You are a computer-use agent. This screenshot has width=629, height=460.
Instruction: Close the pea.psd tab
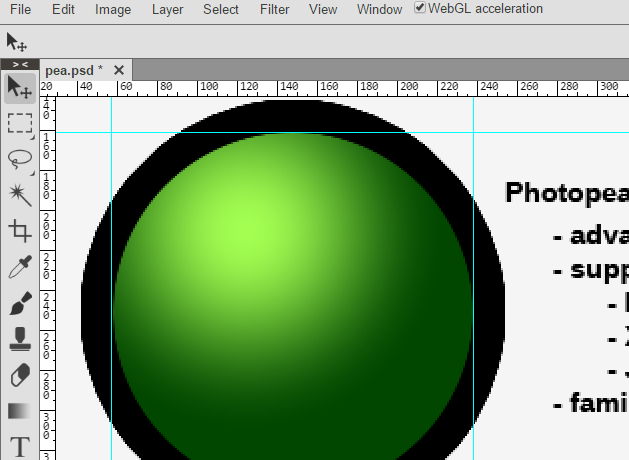click(x=119, y=71)
